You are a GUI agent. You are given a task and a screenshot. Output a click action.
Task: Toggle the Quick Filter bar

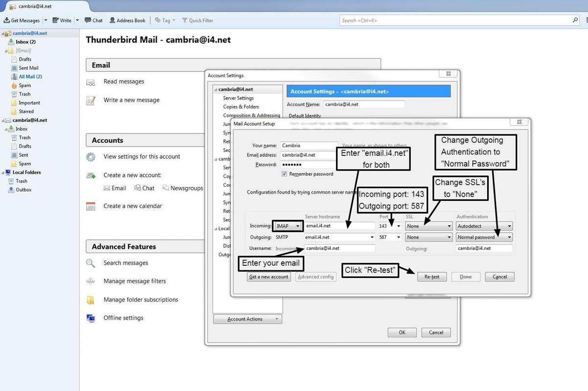[197, 21]
